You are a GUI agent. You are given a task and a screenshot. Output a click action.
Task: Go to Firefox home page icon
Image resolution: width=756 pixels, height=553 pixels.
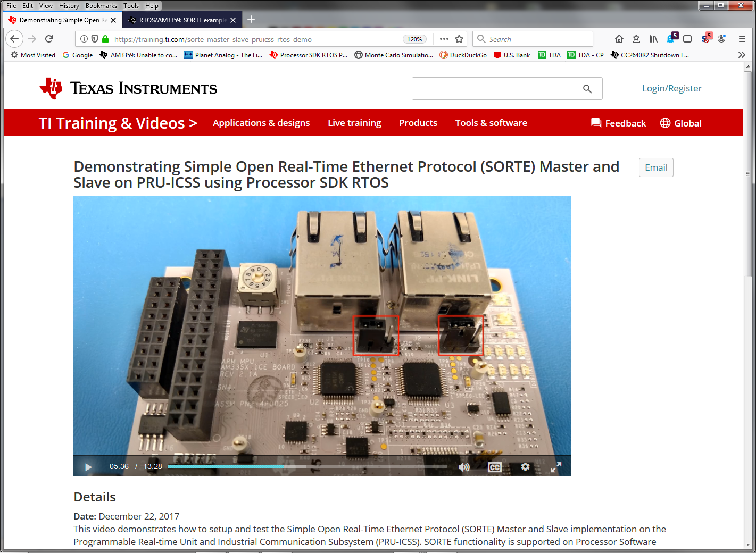click(x=619, y=39)
